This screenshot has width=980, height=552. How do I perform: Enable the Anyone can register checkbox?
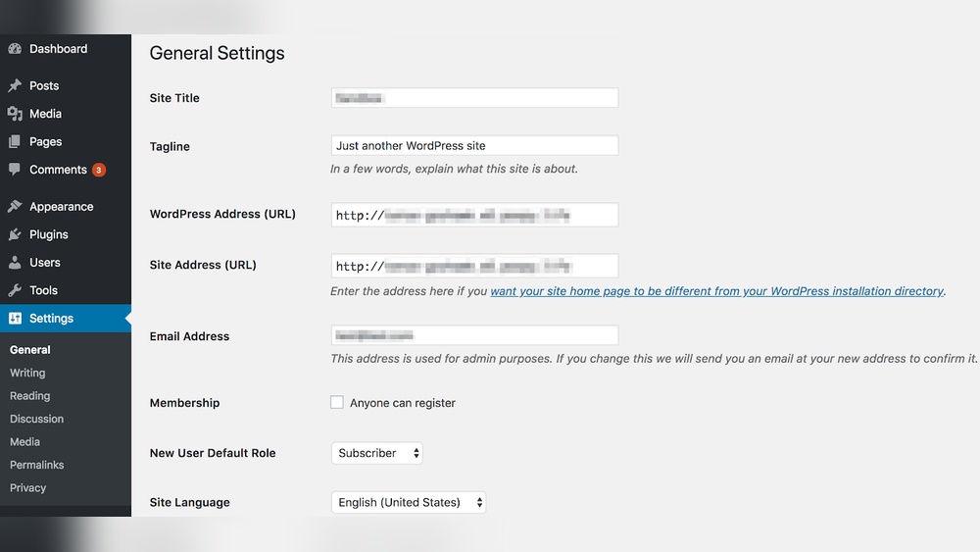pos(337,403)
